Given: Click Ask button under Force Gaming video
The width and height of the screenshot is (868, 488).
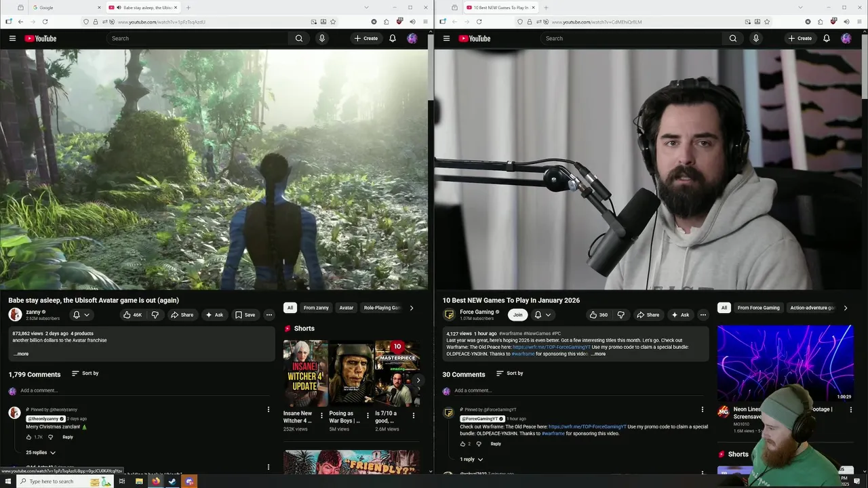Looking at the screenshot, I should click(x=680, y=314).
